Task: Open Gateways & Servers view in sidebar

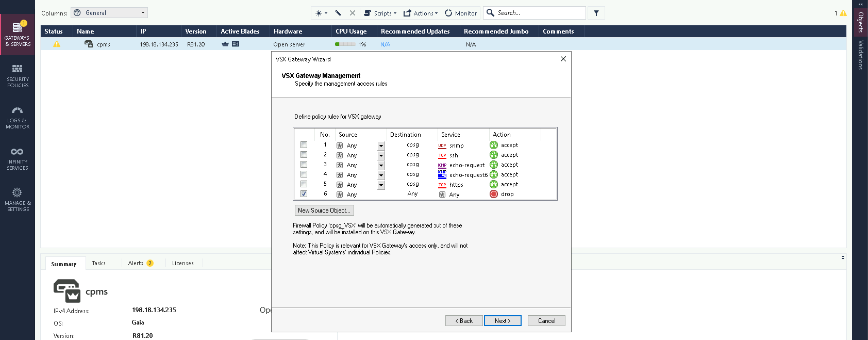Action: tap(18, 34)
